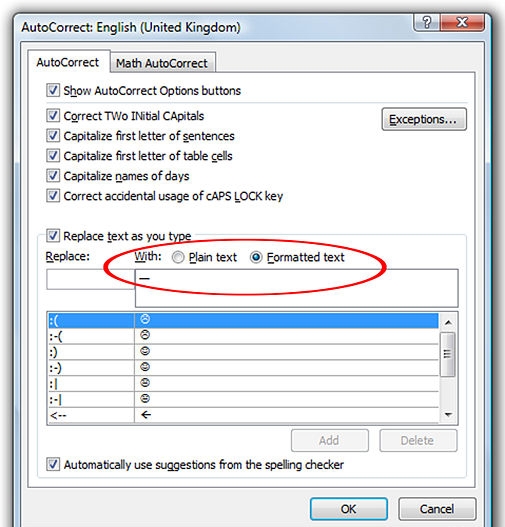Viewport: 505px width, 527px height.
Task: Switch to the Math AutoCorrect tab
Action: 162,63
